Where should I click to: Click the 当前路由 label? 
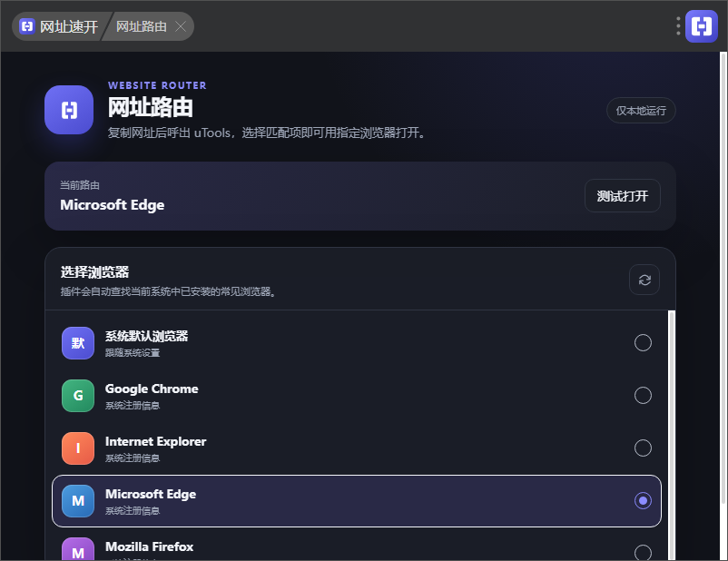click(80, 185)
